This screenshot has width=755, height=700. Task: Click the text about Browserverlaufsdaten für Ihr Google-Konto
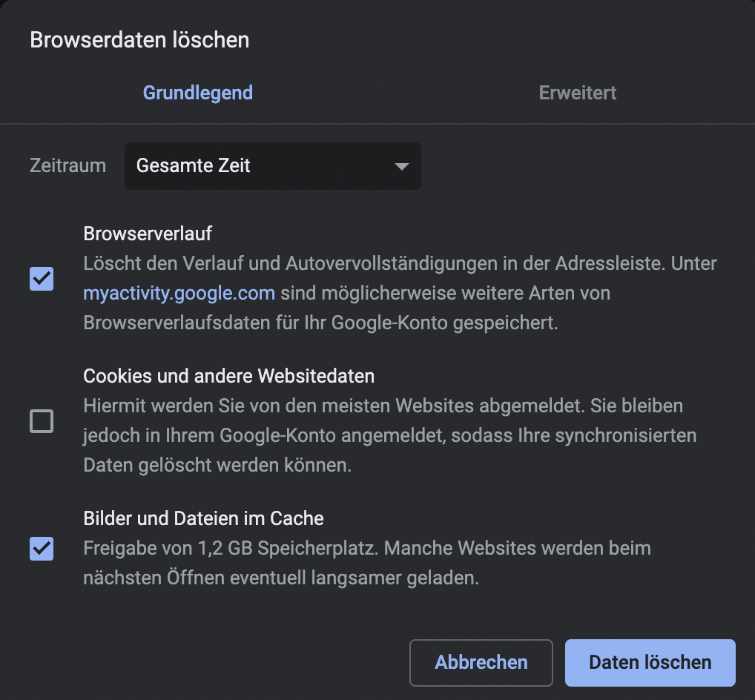320,323
